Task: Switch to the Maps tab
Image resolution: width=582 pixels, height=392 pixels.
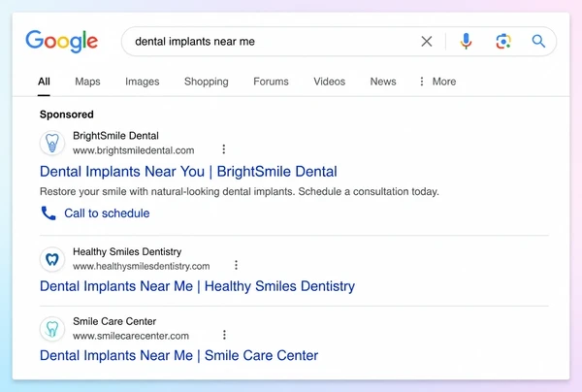Action: pos(87,82)
